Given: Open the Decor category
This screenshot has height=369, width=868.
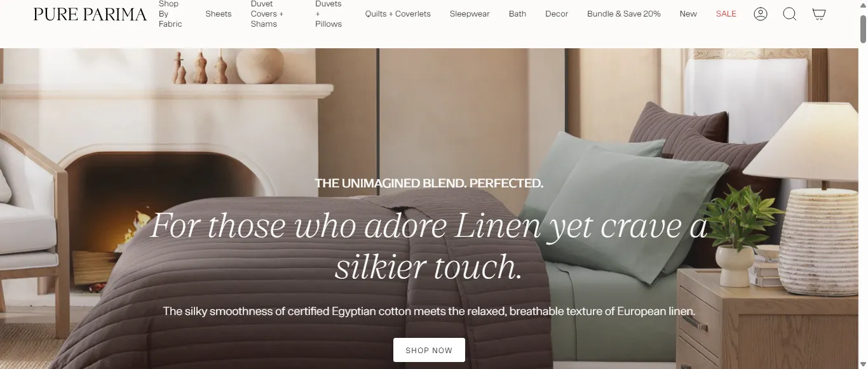Looking at the screenshot, I should 557,14.
